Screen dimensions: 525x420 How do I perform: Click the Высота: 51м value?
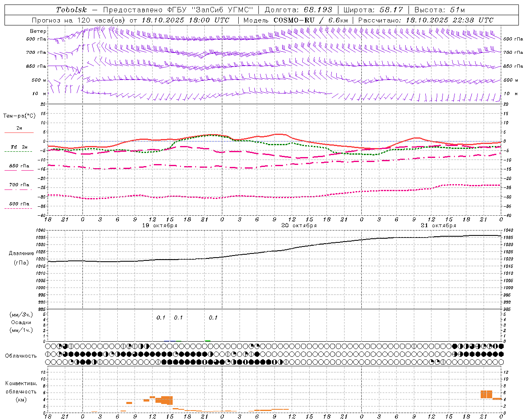point(440,10)
